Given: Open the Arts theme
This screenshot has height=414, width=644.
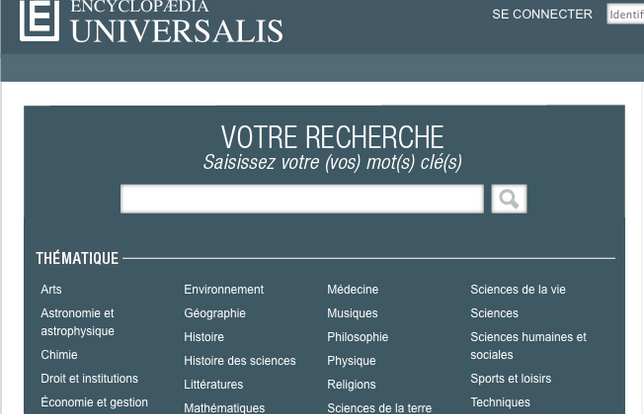Looking at the screenshot, I should 51,290.
